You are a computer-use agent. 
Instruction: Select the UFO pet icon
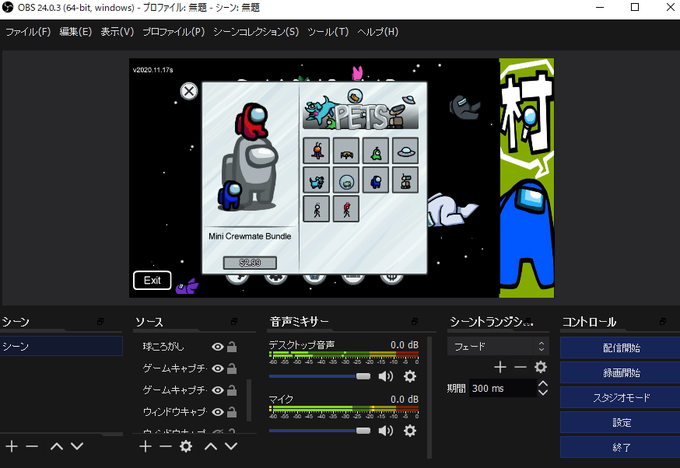(x=405, y=151)
